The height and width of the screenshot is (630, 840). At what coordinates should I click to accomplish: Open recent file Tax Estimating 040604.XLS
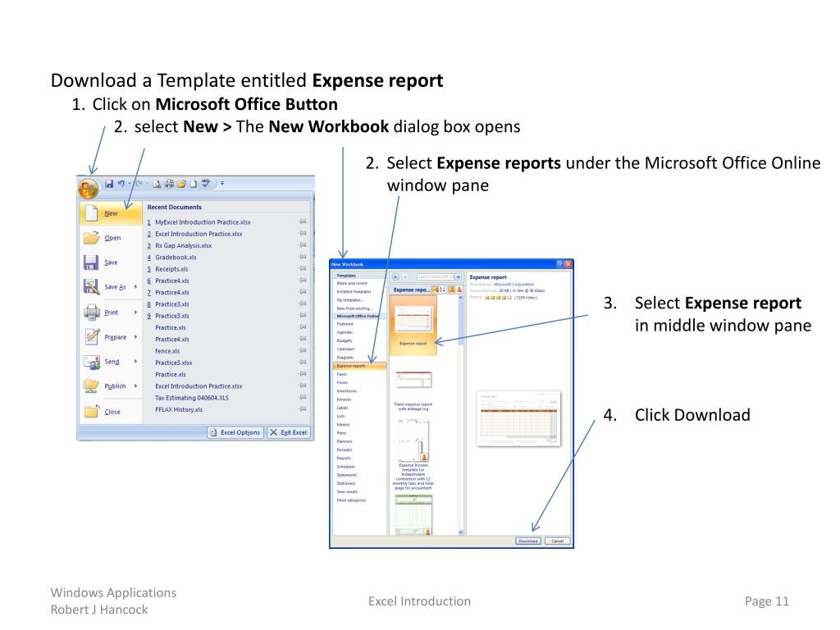[x=192, y=398]
